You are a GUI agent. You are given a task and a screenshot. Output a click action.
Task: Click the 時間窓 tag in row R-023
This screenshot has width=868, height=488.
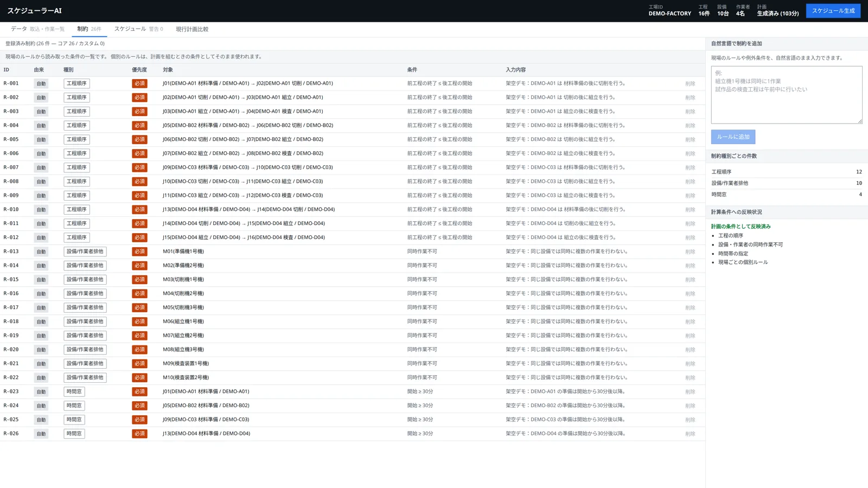pos(74,391)
